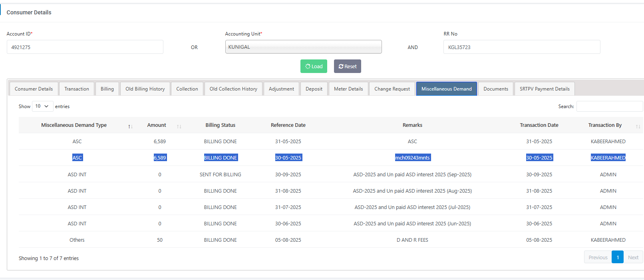Click the Account ID input field
The image size is (644, 280).
[x=85, y=47]
